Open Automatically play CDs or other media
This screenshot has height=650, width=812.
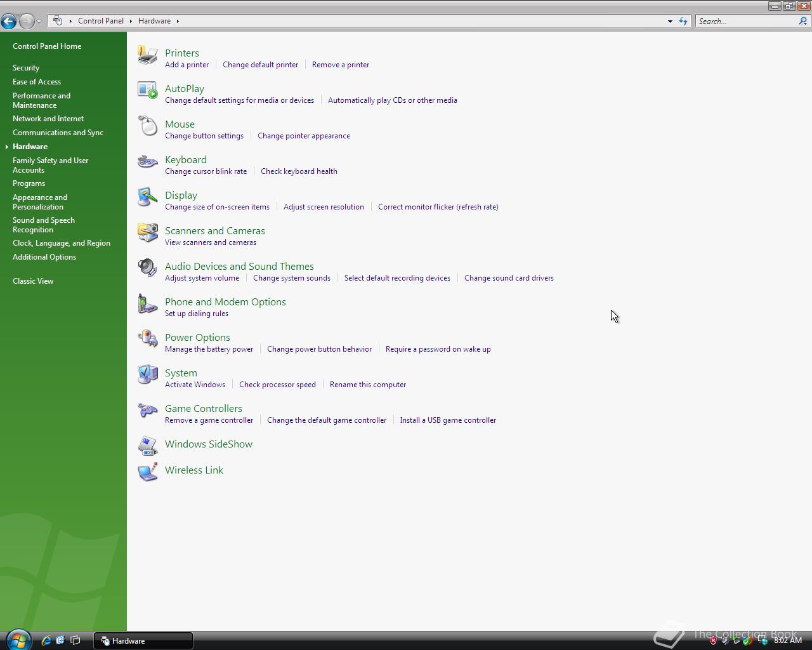[x=393, y=100]
